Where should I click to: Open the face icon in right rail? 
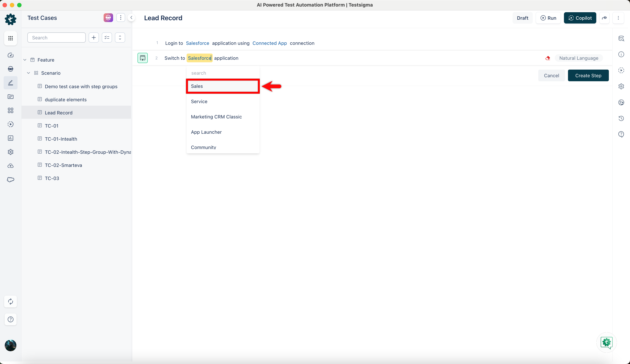tap(621, 102)
